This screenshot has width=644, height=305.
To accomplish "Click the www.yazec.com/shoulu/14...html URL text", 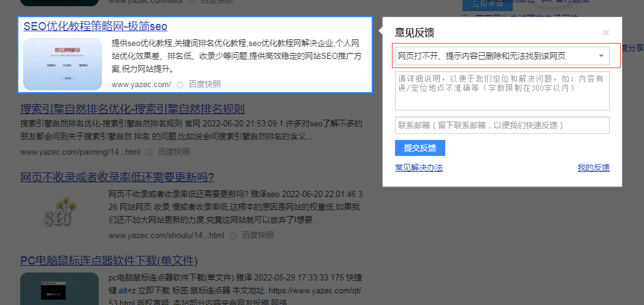I will pyautogui.click(x=166, y=236).
